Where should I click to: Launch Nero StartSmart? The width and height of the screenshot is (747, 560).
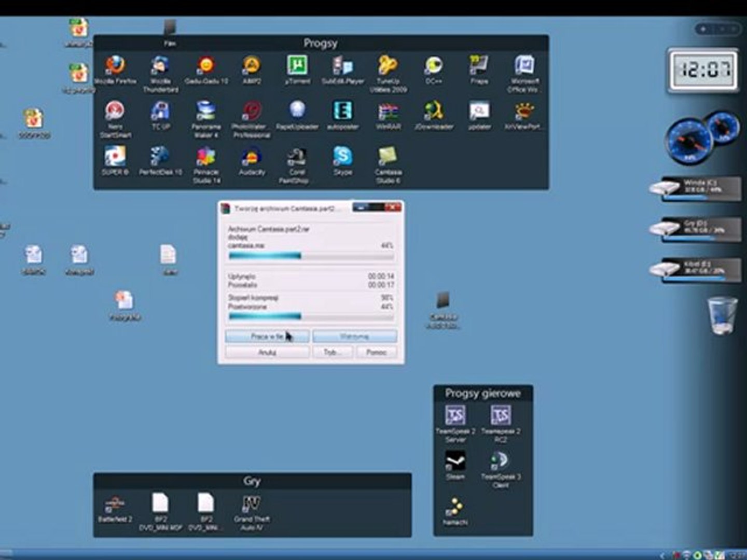[115, 119]
